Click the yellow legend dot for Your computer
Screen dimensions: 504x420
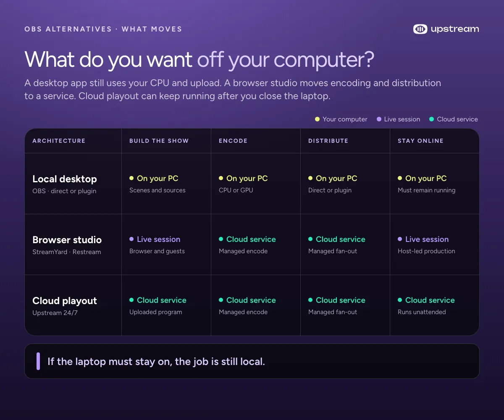[x=318, y=119]
